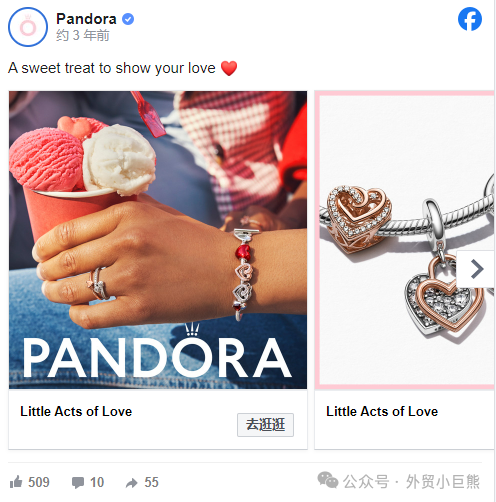Click the thumbs-up like icon

(16, 482)
